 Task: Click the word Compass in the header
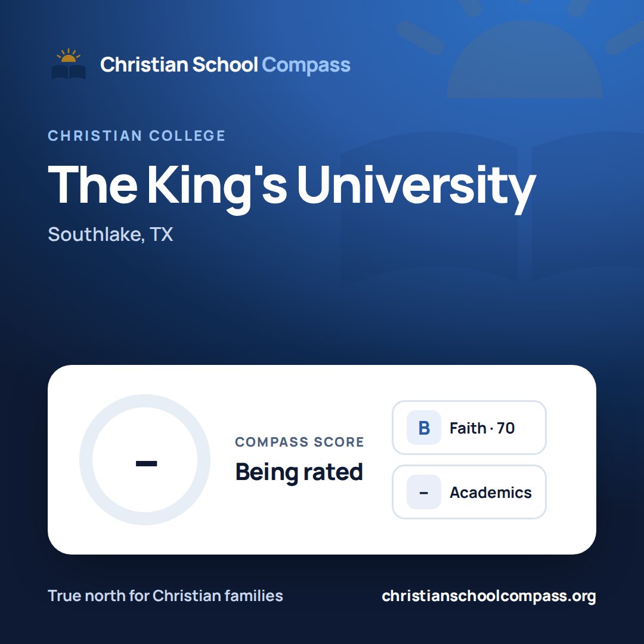click(x=306, y=65)
